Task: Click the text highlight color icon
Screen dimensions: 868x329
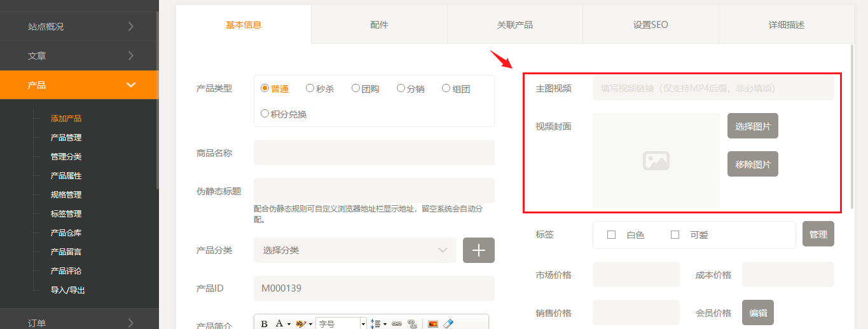Action: (x=301, y=324)
